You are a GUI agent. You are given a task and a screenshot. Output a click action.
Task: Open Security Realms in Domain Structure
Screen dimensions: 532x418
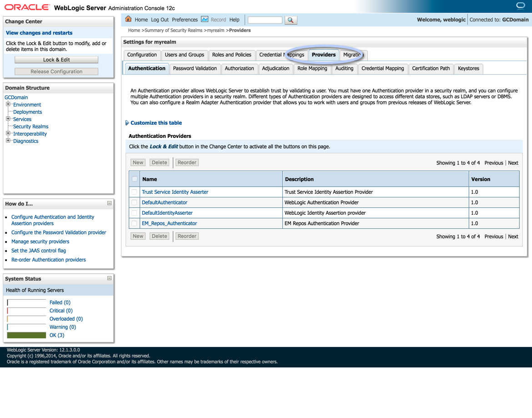30,126
